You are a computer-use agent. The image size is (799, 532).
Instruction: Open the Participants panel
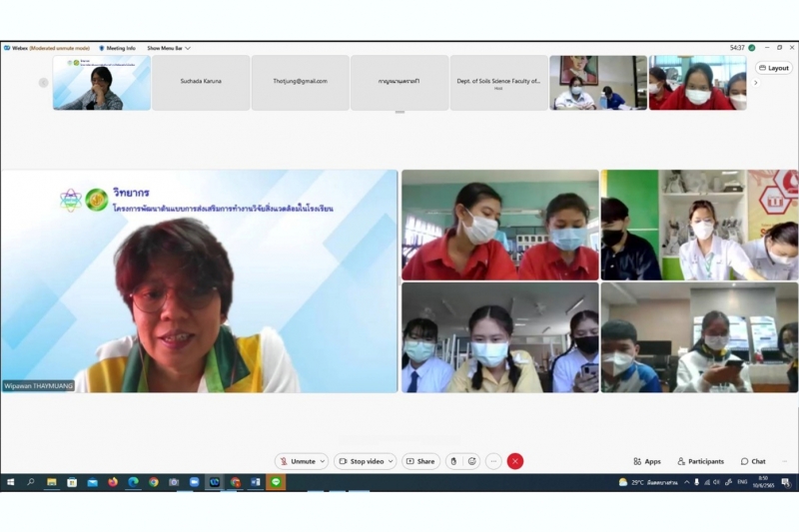tap(700, 461)
